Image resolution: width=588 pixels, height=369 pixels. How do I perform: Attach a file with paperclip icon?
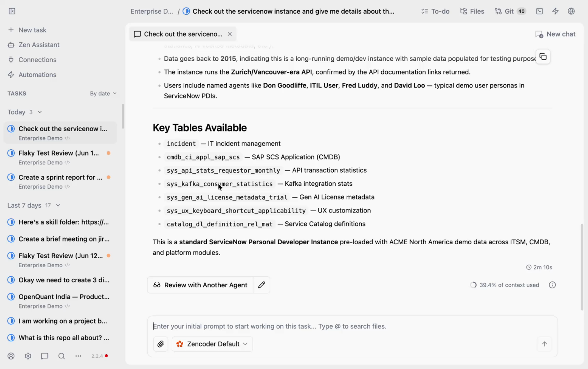click(x=161, y=344)
